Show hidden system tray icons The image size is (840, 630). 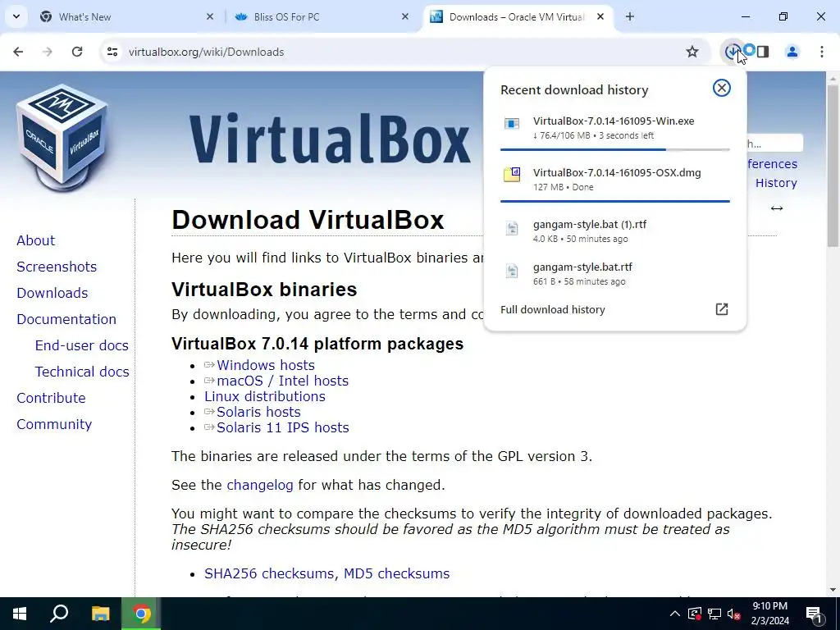click(x=675, y=614)
